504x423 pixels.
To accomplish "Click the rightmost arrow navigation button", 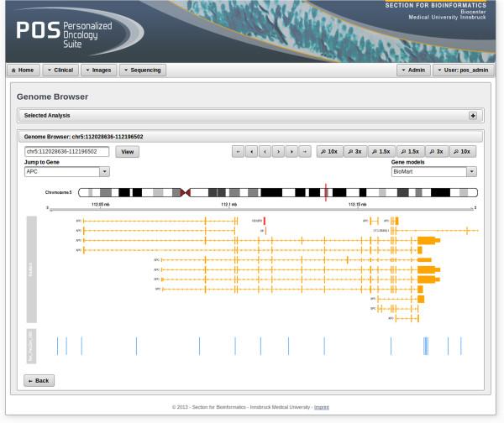I will [x=305, y=152].
